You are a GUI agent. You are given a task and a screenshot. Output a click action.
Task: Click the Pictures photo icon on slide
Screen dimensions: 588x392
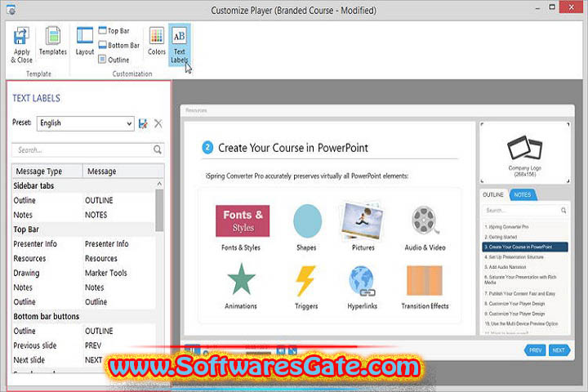(362, 221)
